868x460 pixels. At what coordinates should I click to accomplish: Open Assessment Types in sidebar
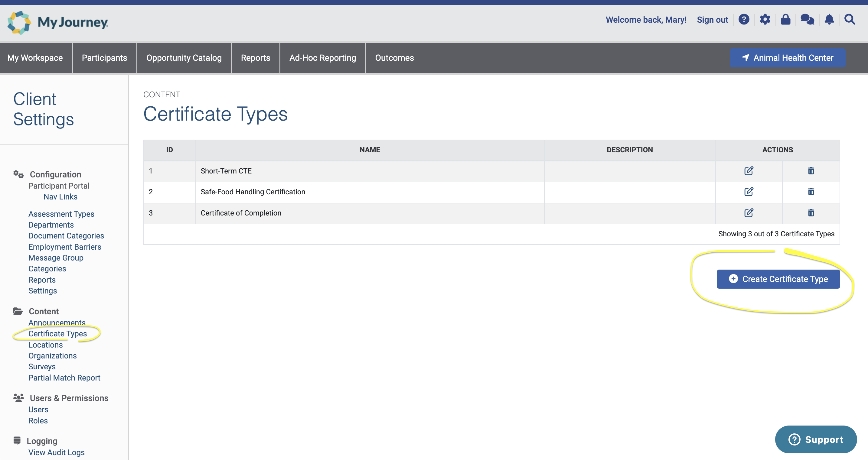click(61, 214)
